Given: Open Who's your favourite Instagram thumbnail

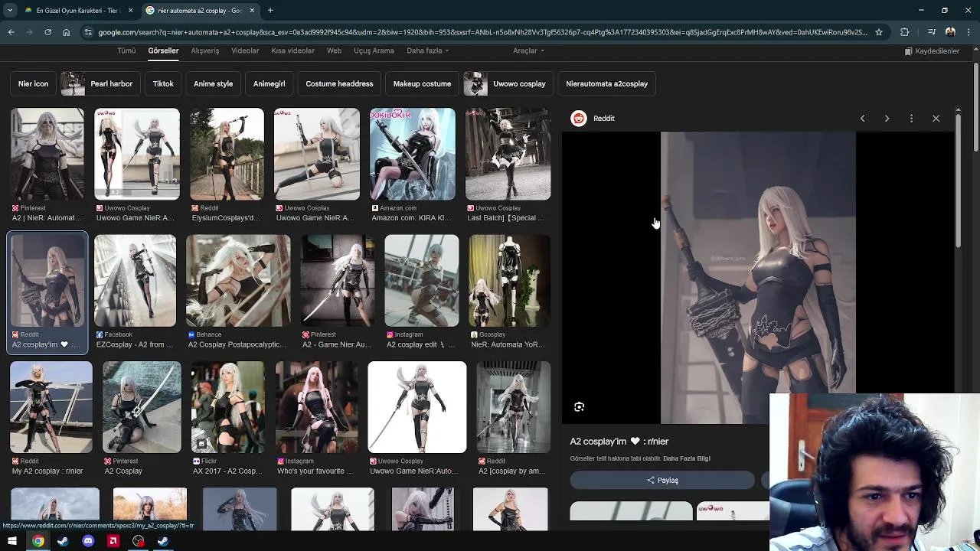Looking at the screenshot, I should (x=316, y=407).
